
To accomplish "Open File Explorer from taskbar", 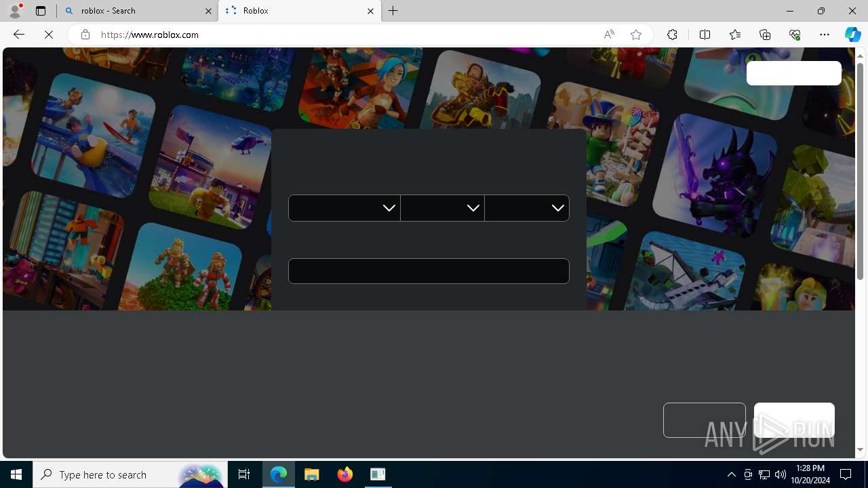I will tap(312, 474).
